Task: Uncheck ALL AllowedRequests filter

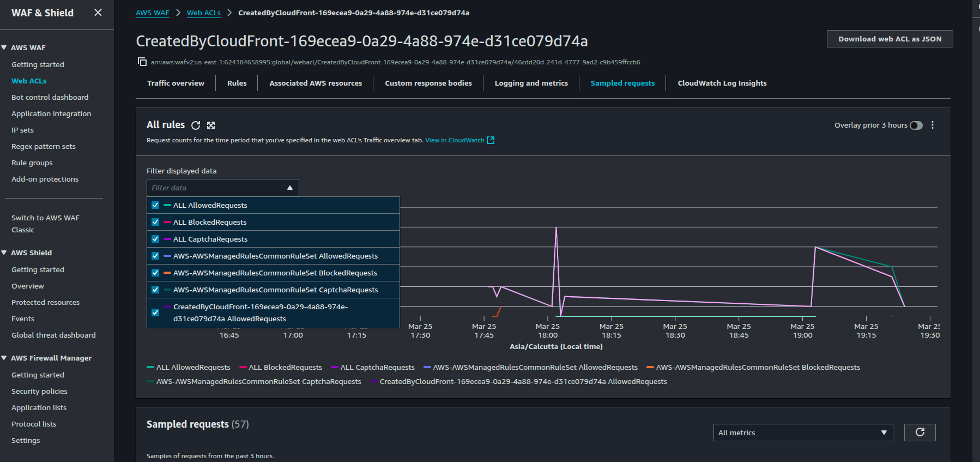Action: (x=155, y=205)
